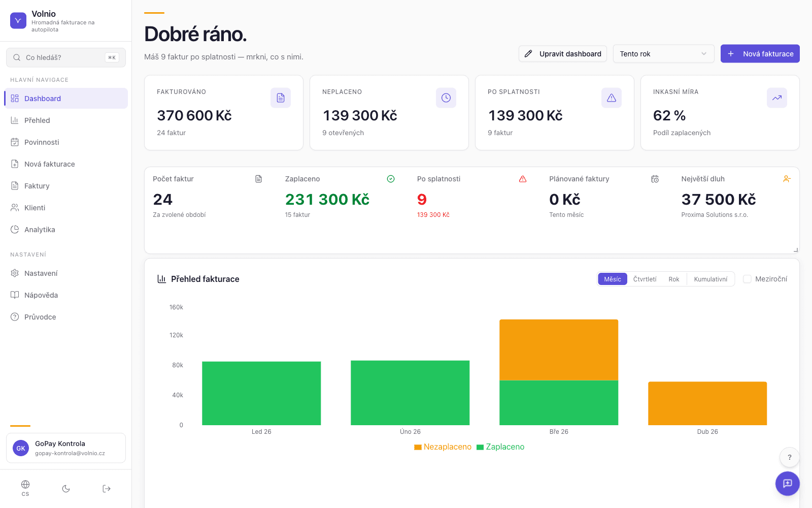Click the resize handle of the stats widget
Screen dimensions: 812x508
(796, 249)
